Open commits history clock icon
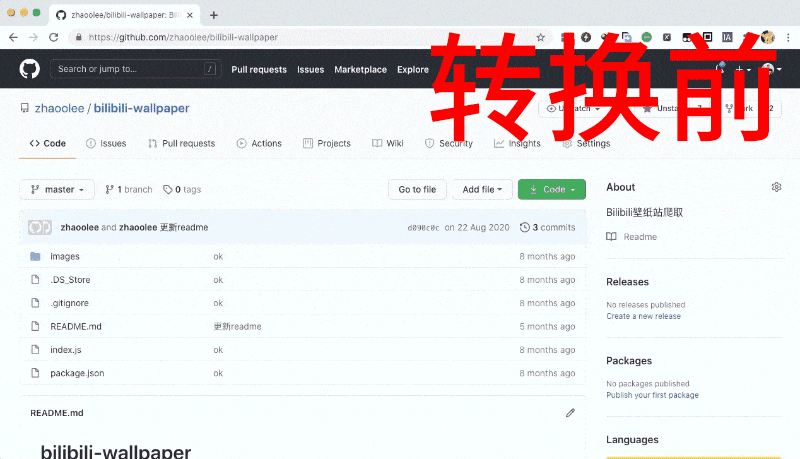800x459 pixels. pos(524,227)
